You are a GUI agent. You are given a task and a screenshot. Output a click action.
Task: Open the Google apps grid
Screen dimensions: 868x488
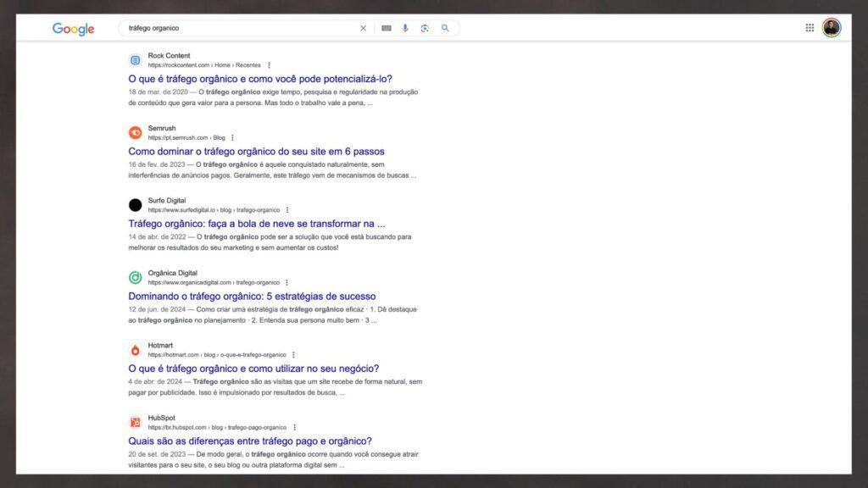pos(810,28)
